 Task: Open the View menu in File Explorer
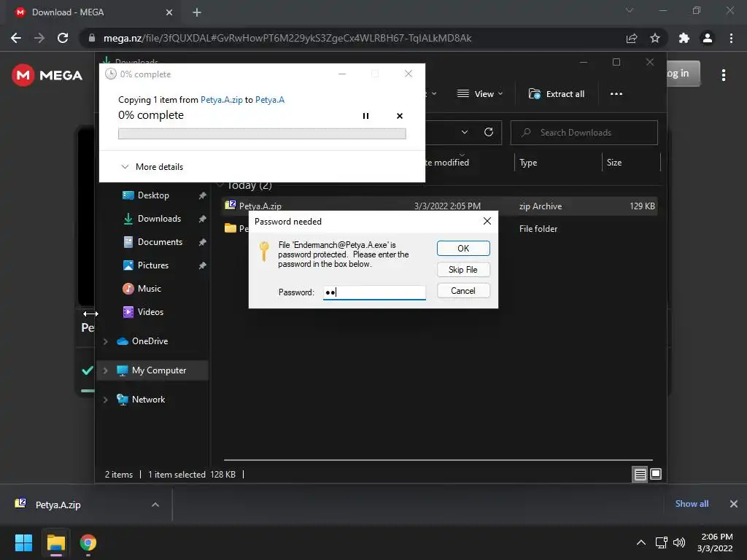(x=480, y=94)
